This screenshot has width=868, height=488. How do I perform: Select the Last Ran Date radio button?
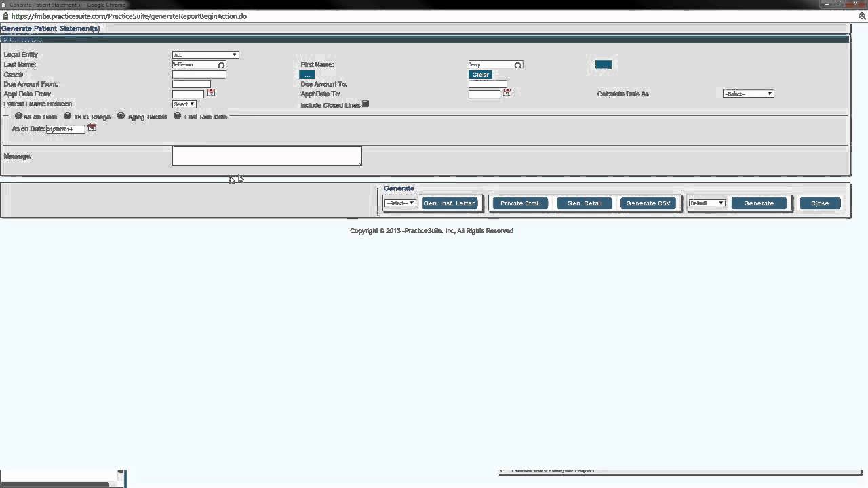coord(178,116)
